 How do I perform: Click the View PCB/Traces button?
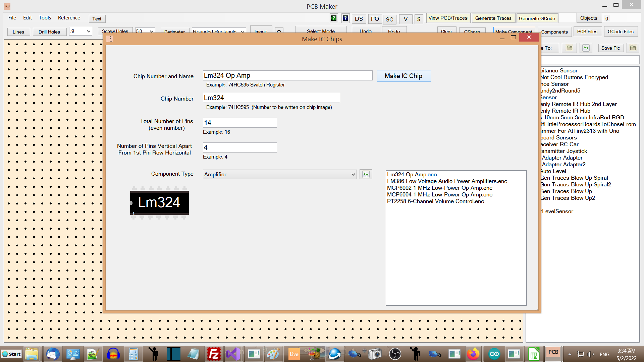448,18
